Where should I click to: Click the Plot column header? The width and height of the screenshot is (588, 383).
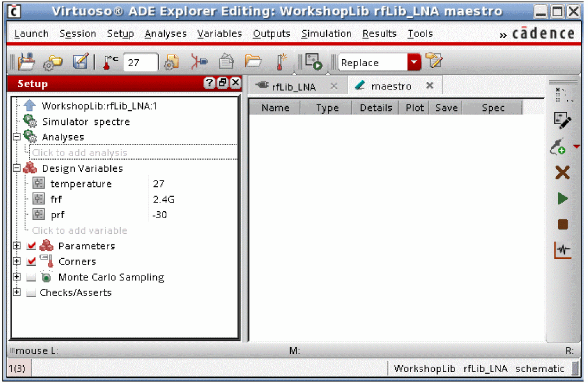coord(414,108)
